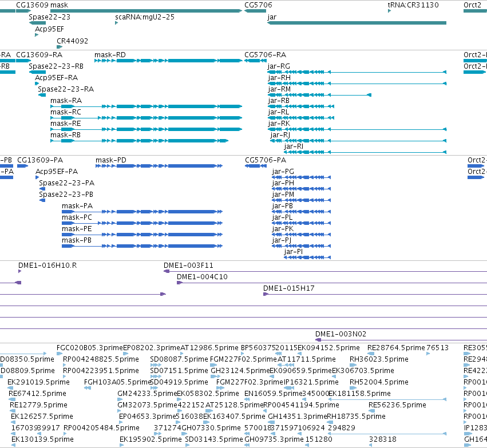Click the RH52004.5prime EST label
Screen dimensions: 487x448
tap(379, 383)
